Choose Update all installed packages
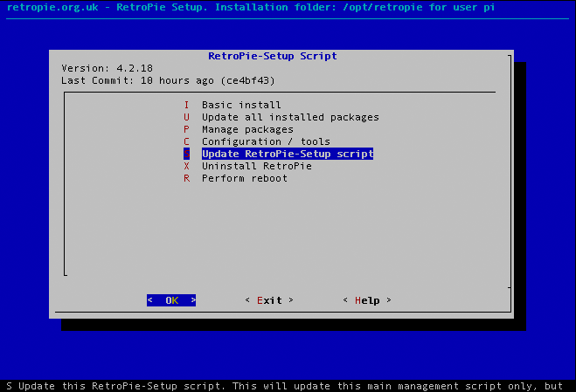Screen dimensions: 576x392 pos(281,117)
